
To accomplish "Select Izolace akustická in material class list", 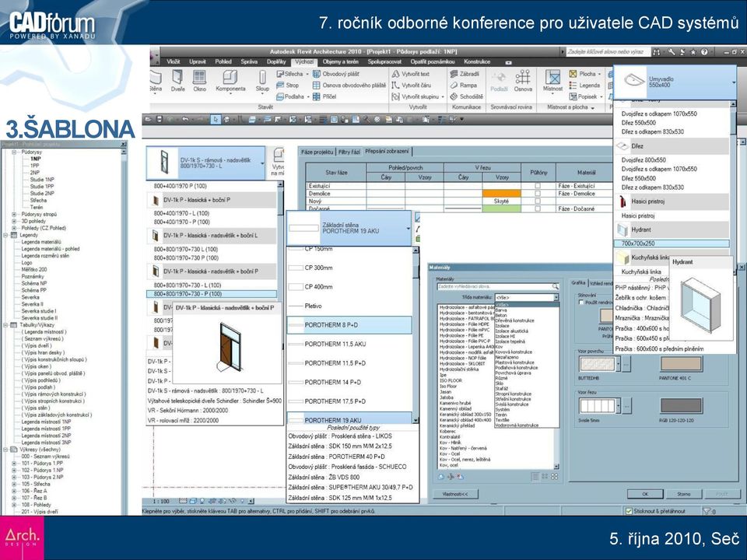I will [x=510, y=331].
